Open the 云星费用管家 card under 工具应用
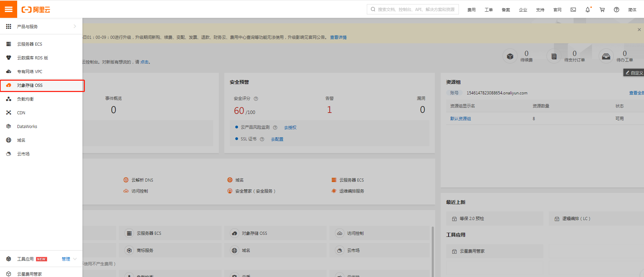Viewport: 644px width, 277px height. (x=495, y=251)
